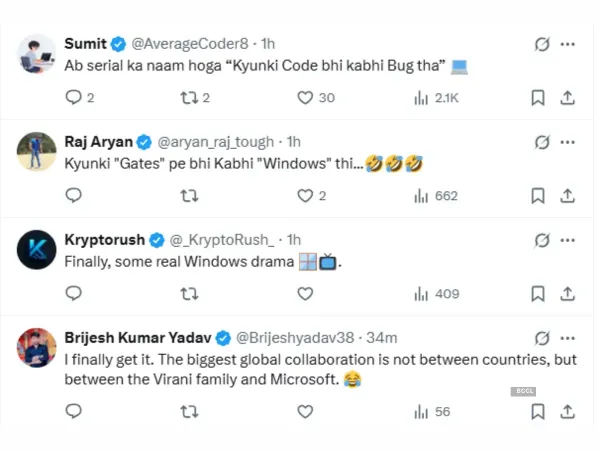600x450 pixels.
Task: Open more options on Kryptorush's tweet
Action: coord(567,241)
